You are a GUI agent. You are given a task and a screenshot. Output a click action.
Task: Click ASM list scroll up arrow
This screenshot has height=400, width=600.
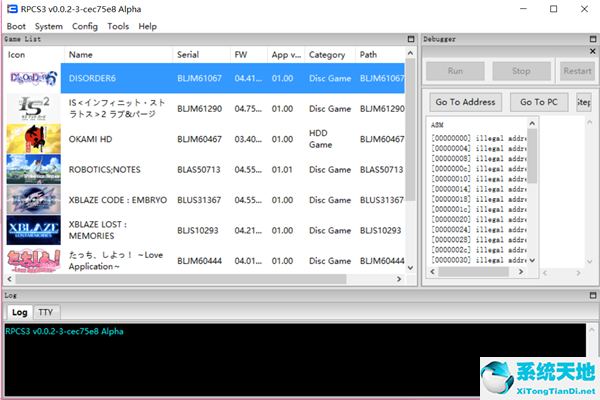click(x=532, y=123)
